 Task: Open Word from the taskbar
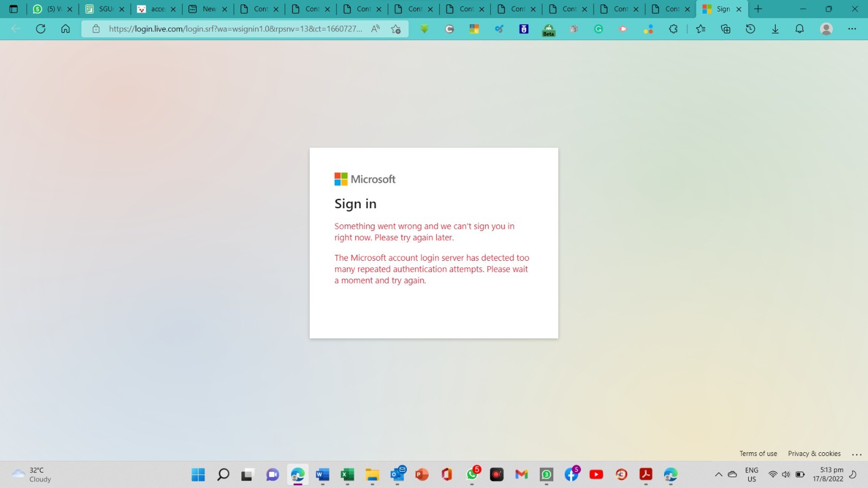pos(322,475)
